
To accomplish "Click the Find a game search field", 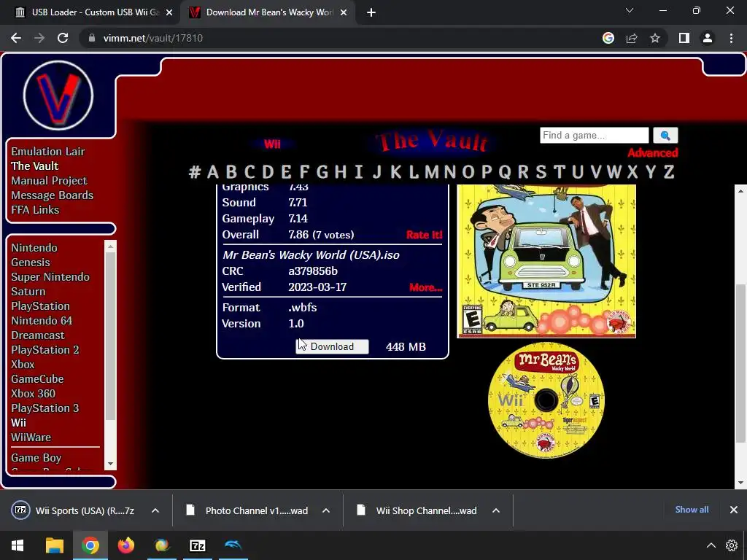I will (x=594, y=135).
